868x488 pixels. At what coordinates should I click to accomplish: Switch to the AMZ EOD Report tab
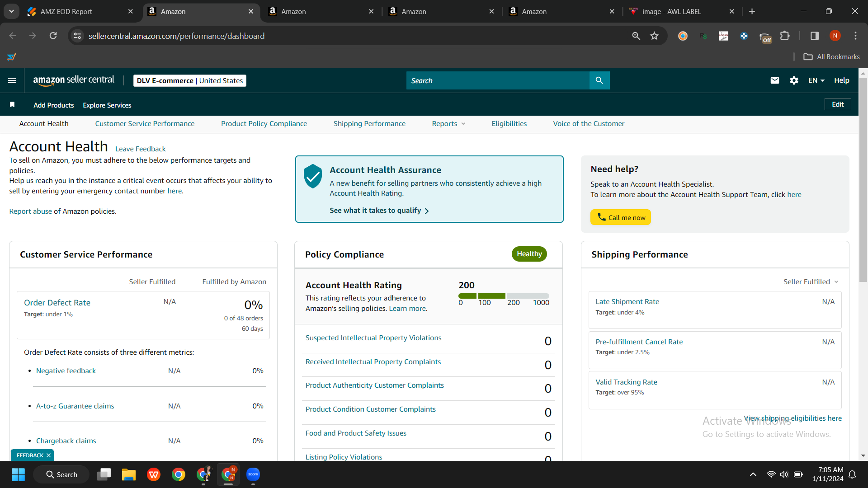pyautogui.click(x=81, y=11)
